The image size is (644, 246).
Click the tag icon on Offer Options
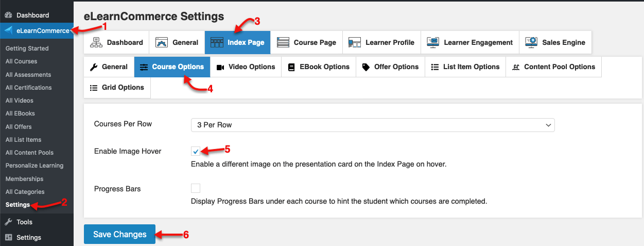pyautogui.click(x=366, y=67)
